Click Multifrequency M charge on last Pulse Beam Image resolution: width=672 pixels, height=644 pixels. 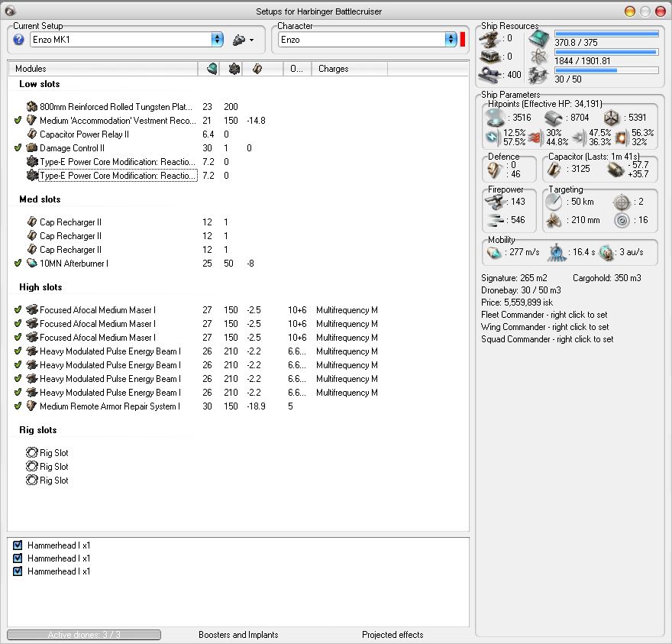tap(347, 393)
